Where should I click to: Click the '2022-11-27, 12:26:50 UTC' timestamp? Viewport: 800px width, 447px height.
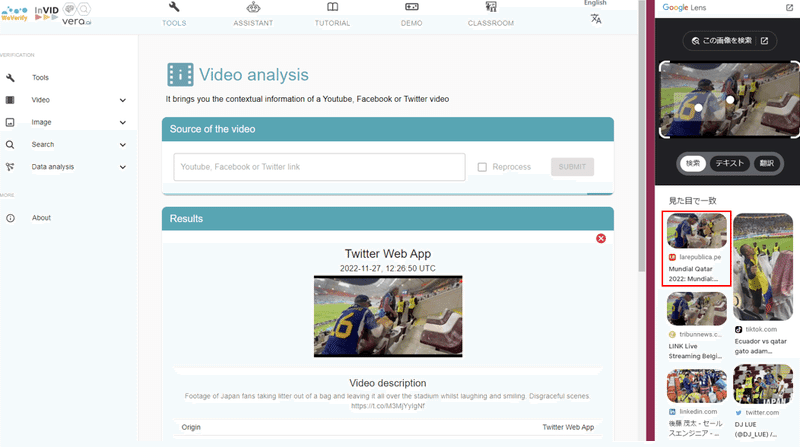pos(388,268)
